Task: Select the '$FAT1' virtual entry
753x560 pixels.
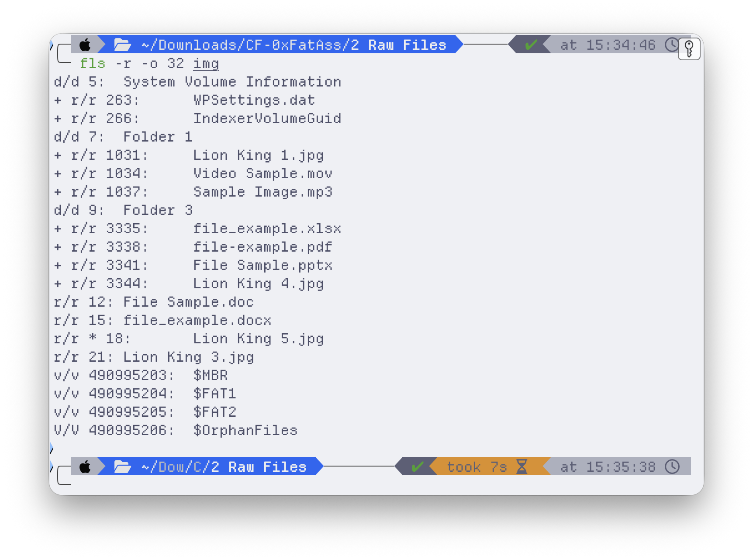Action: (x=214, y=394)
